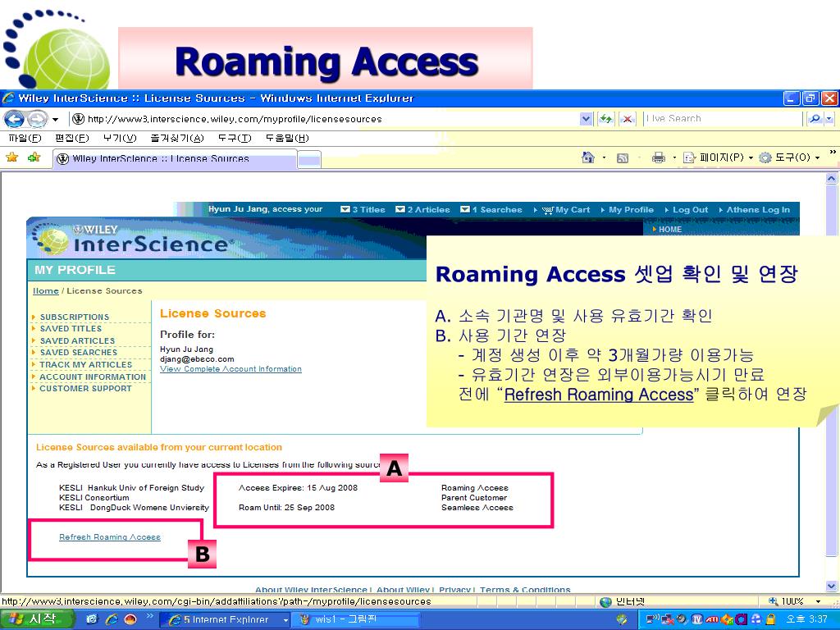This screenshot has width=840, height=630.
Task: Click the address bar URL field
Action: click(x=324, y=119)
